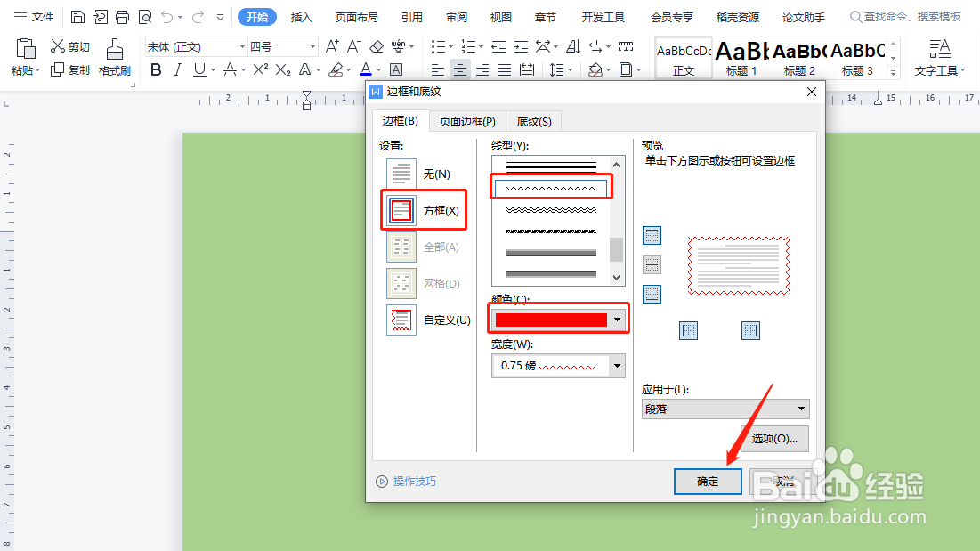Align text right icon
This screenshot has height=551, width=980.
(x=482, y=70)
